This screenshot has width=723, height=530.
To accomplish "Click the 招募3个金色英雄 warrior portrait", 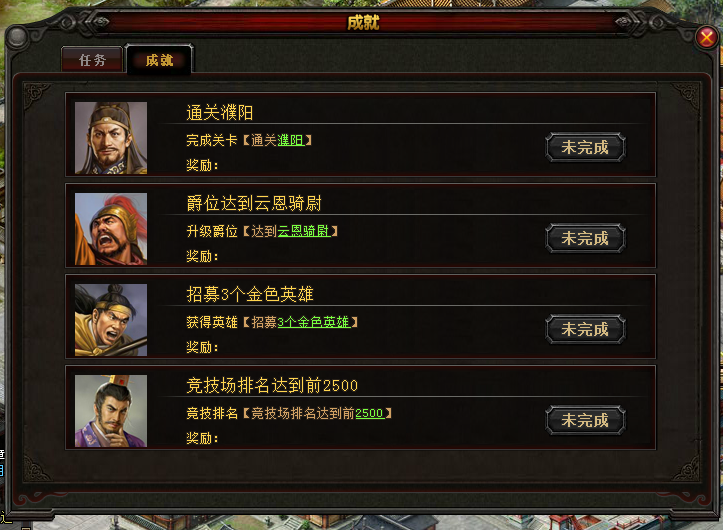I will pos(111,320).
